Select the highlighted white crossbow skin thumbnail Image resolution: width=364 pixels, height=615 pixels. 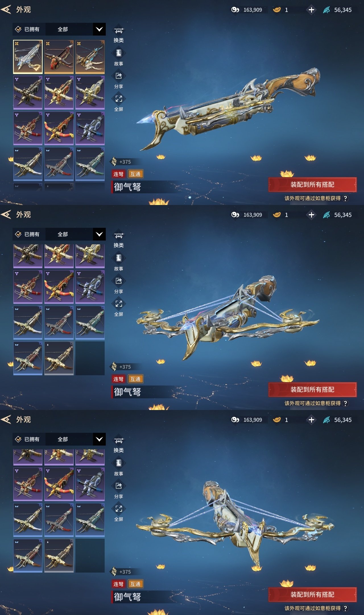pos(28,57)
